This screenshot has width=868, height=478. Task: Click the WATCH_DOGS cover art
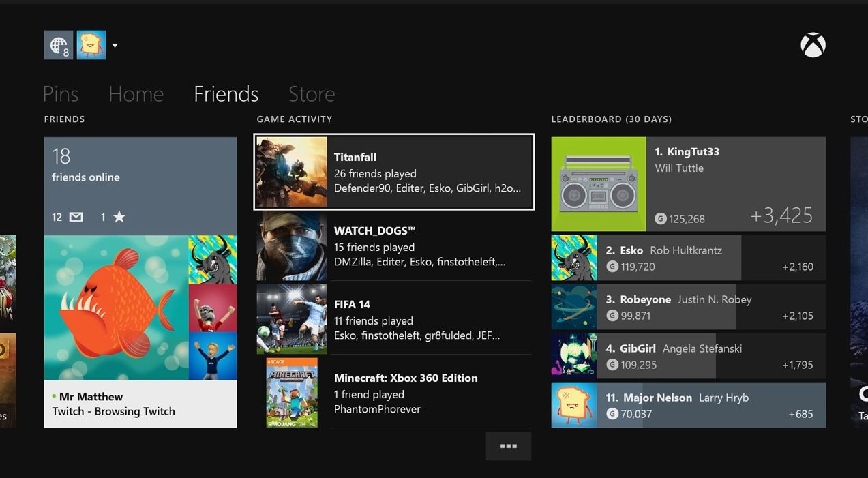pos(292,245)
